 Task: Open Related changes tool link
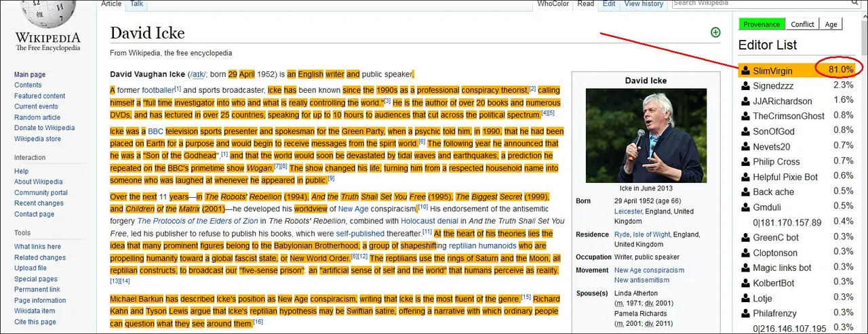coord(40,257)
